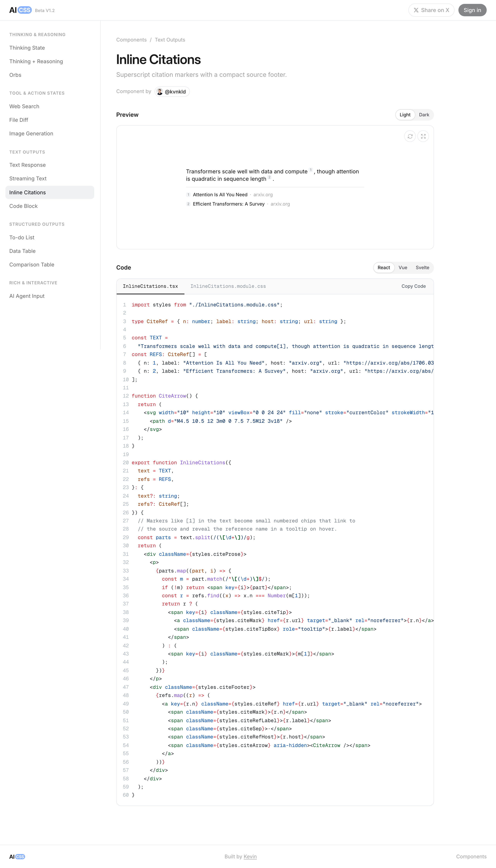Open Web Search in sidebar
This screenshot has height=868, width=496.
coord(50,106)
